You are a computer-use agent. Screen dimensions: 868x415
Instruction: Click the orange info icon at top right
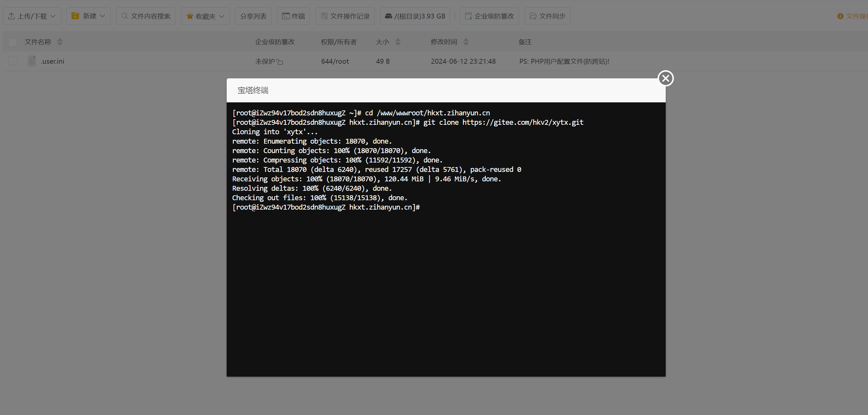840,16
